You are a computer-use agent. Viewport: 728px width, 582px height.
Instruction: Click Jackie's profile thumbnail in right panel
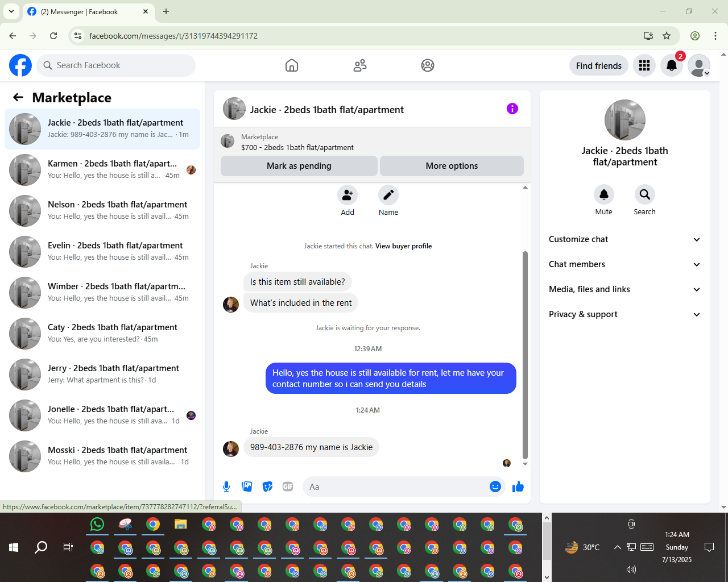tap(625, 120)
